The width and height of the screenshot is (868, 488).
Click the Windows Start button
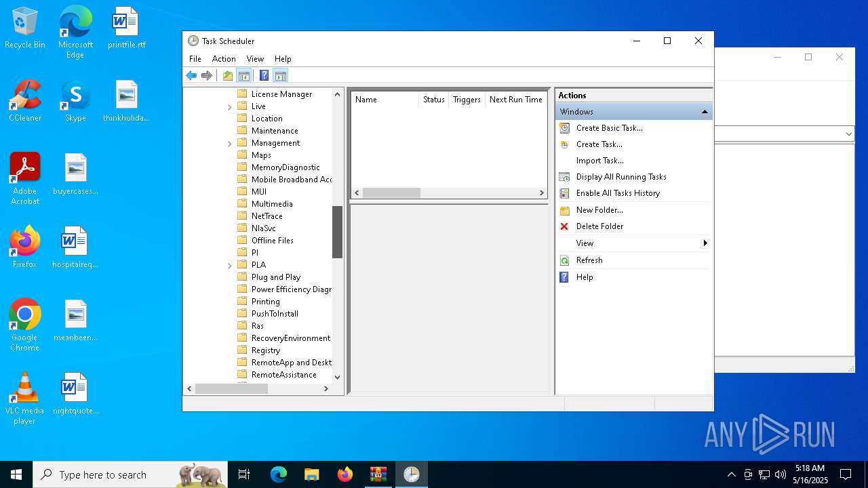(x=16, y=474)
